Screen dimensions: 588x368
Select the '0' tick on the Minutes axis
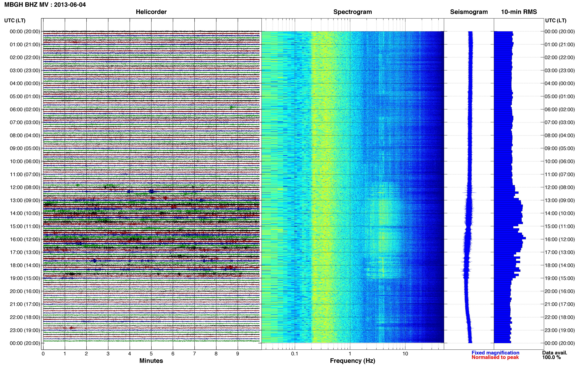point(43,354)
